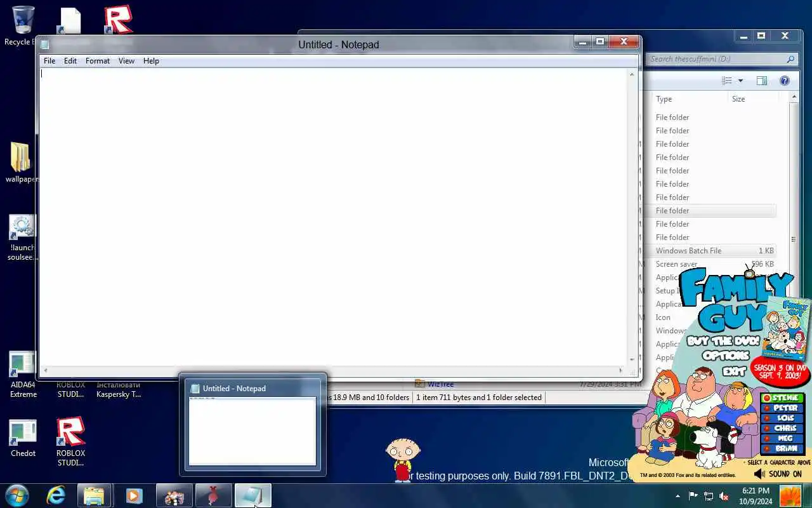
Task: Select the ROBLOX STUDI shortcut beside Chedot
Action: 70,432
